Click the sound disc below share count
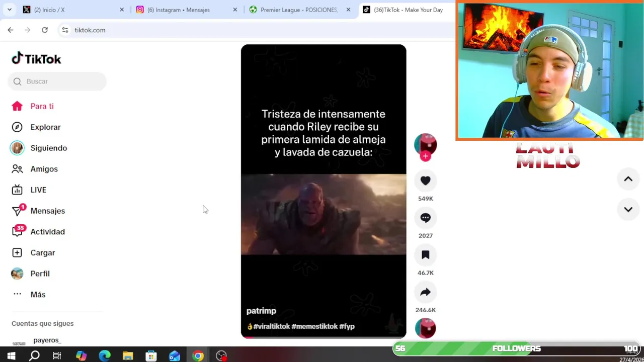 tap(425, 328)
